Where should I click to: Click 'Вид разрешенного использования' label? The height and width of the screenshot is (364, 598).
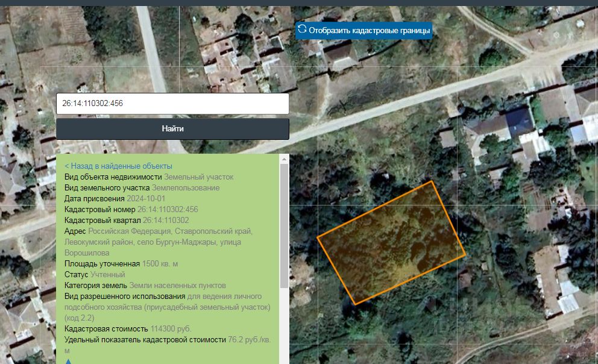[125, 296]
